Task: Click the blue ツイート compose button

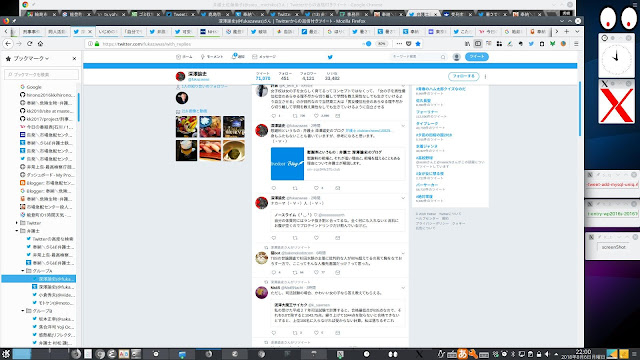Action: 476,57
